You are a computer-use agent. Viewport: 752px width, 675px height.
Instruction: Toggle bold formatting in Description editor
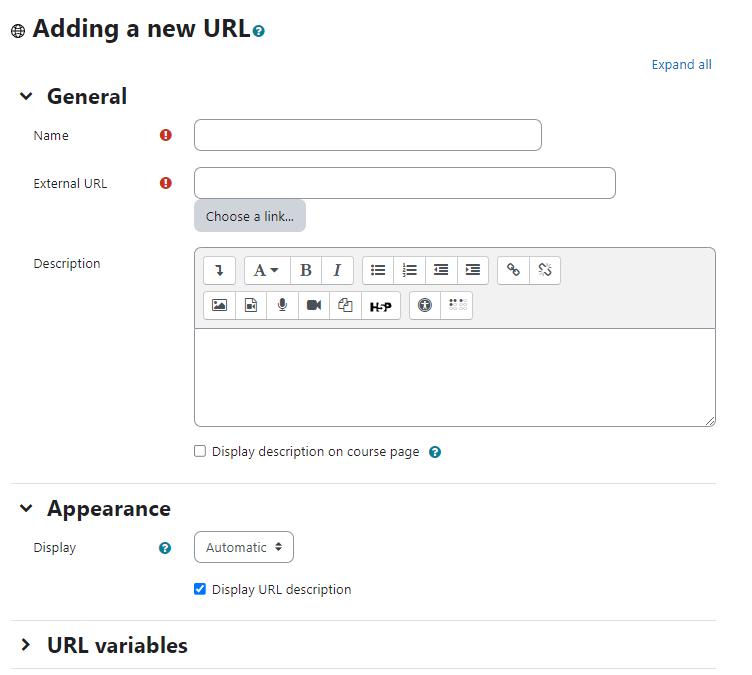[306, 270]
